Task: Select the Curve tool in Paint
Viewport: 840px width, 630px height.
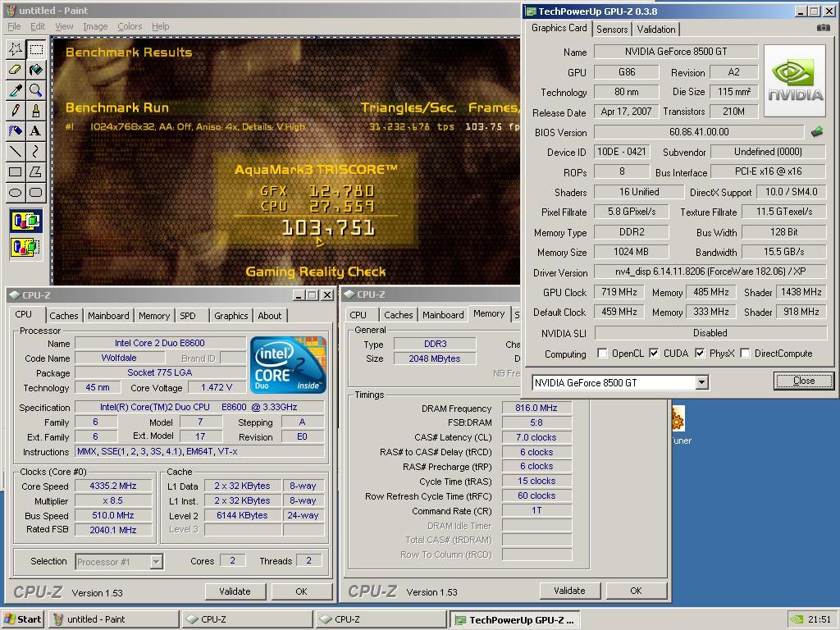Action: (x=36, y=152)
